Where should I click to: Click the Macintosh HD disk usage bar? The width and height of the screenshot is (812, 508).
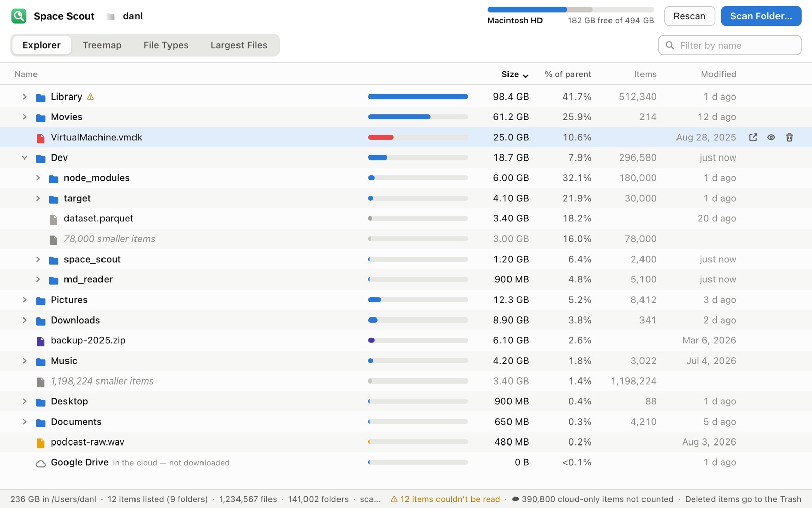[570, 10]
